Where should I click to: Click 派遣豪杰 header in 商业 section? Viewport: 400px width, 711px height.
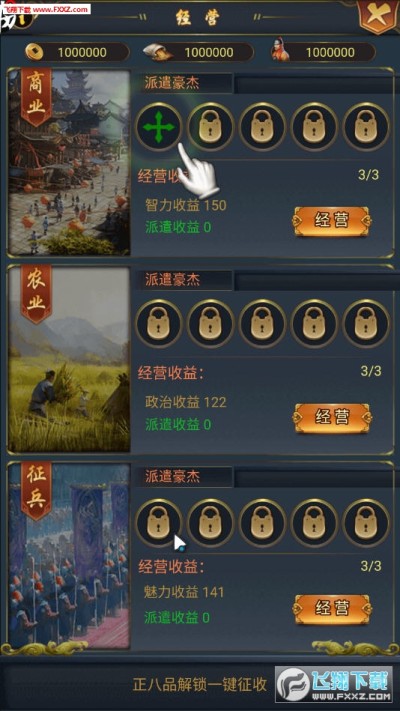click(172, 83)
